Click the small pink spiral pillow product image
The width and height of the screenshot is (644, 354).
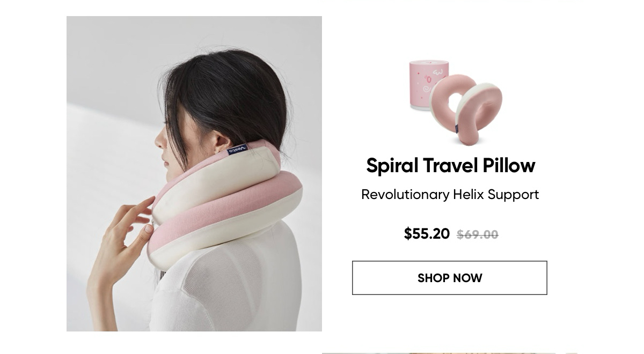[x=466, y=109]
